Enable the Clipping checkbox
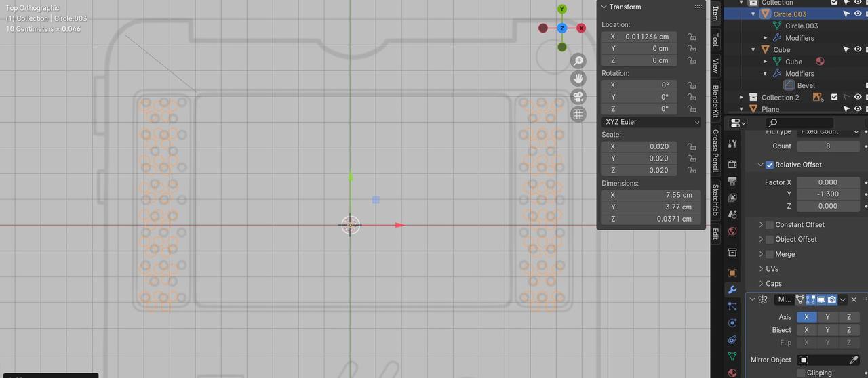Viewport: 868px width, 378px height. pos(802,373)
